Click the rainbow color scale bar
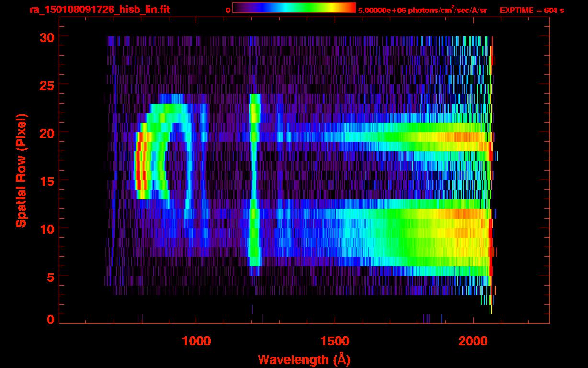The image size is (588, 368). 294,8
